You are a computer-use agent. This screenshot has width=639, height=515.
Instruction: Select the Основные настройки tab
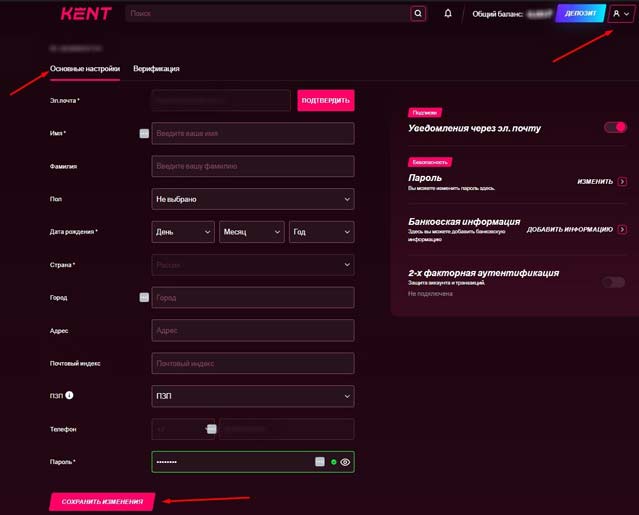(85, 69)
